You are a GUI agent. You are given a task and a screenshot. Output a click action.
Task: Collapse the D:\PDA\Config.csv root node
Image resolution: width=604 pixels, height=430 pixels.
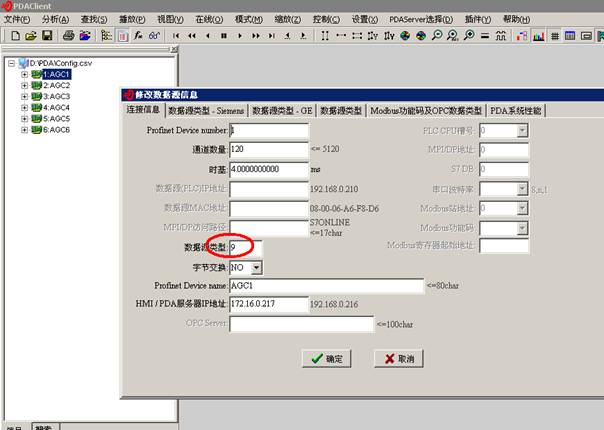(11, 63)
